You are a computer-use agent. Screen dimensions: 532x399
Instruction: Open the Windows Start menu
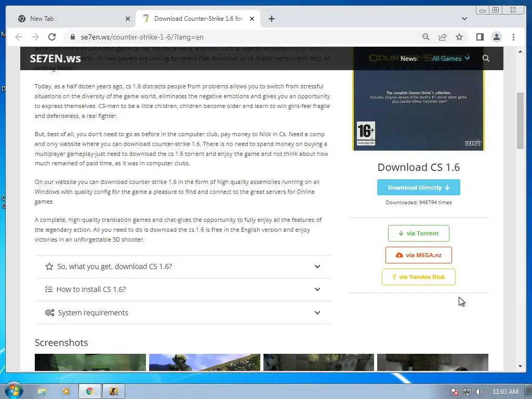tap(14, 391)
